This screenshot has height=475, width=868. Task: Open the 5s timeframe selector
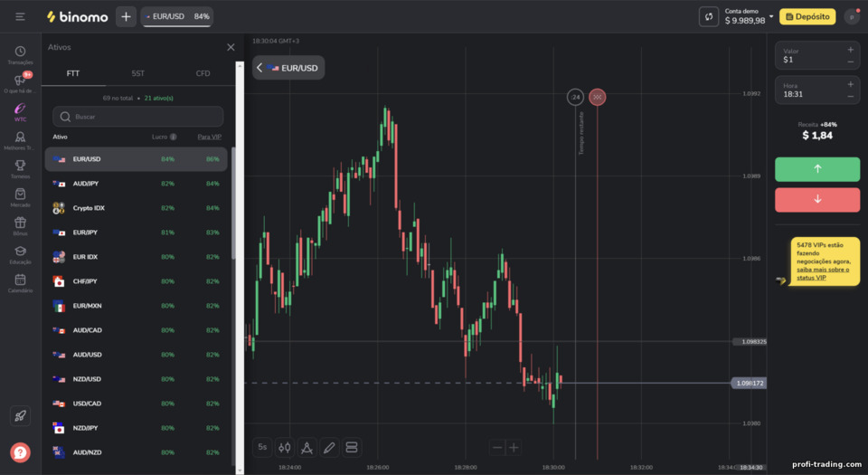[x=262, y=447]
